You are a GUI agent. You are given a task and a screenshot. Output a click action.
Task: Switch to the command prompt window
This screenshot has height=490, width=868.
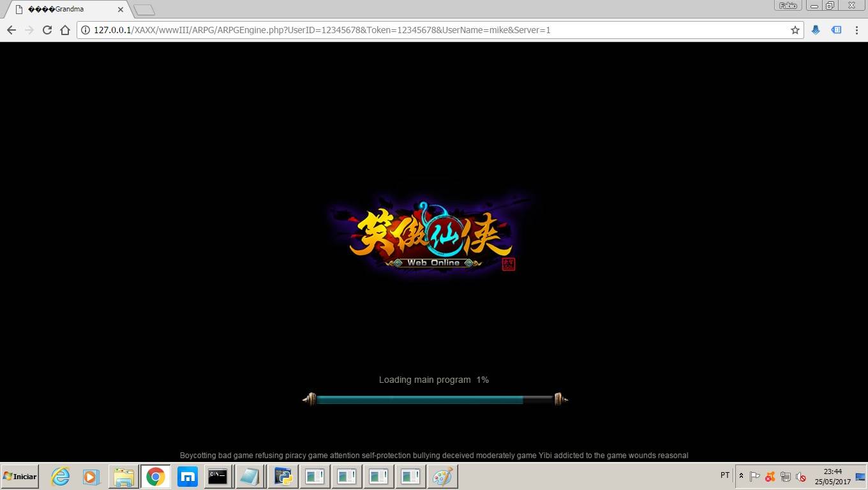[218, 477]
